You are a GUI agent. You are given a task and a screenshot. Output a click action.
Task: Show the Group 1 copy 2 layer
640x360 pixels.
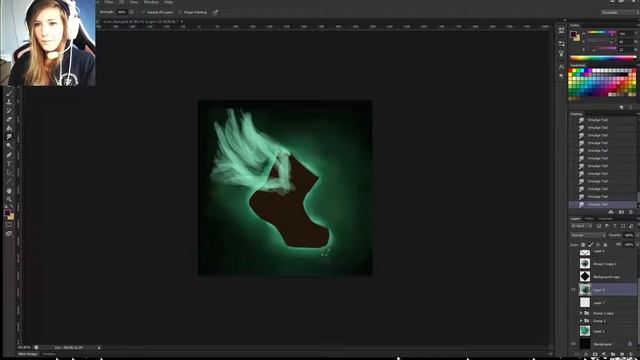(573, 264)
